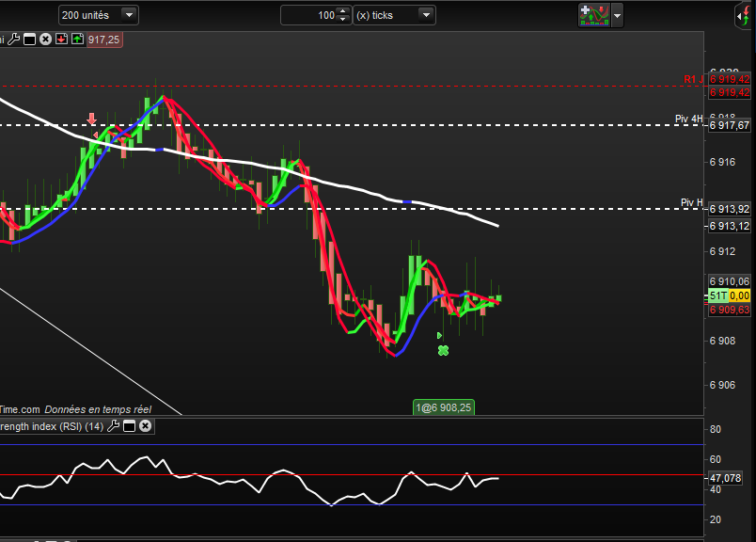Click the yellow 0,00 value label

click(x=740, y=295)
